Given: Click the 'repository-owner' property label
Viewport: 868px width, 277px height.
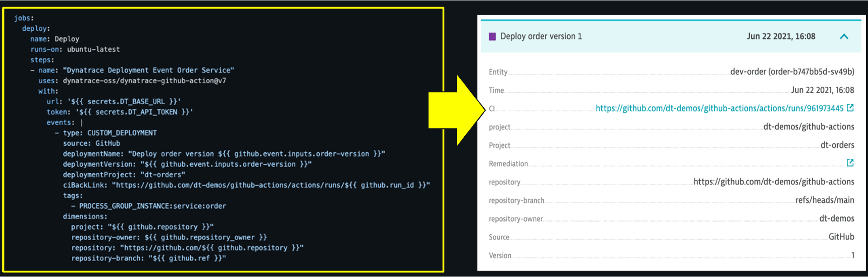Looking at the screenshot, I should coord(516,219).
